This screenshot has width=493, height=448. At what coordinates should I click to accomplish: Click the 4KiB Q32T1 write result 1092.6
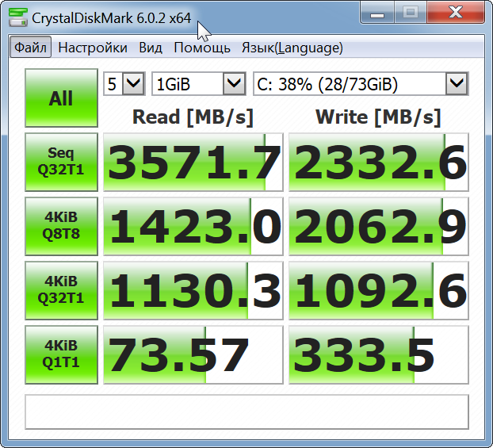point(379,290)
